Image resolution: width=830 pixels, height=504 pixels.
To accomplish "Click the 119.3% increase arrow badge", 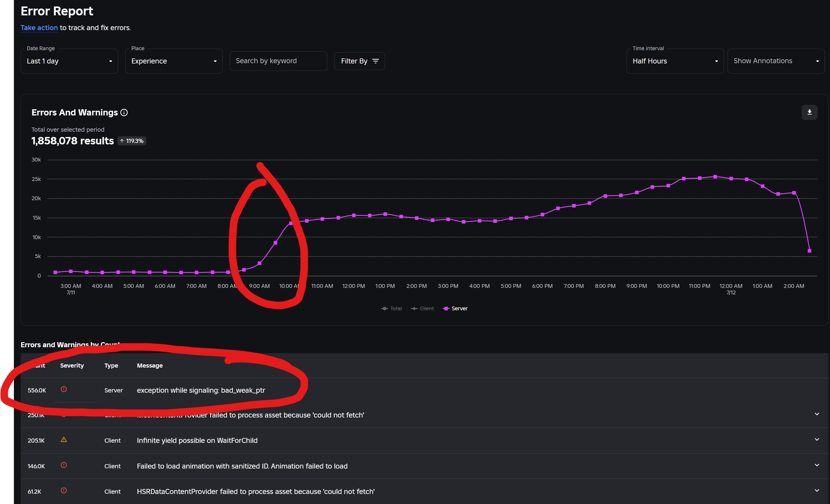I will click(132, 141).
